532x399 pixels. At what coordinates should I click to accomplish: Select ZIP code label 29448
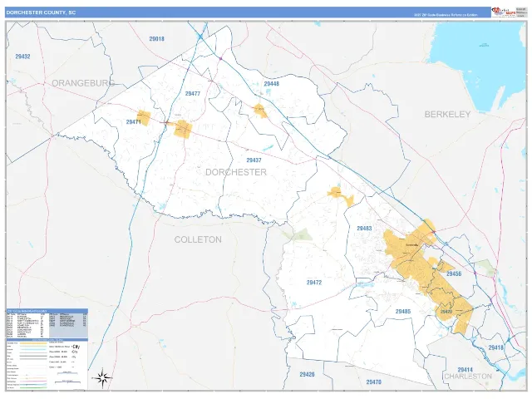[272, 83]
